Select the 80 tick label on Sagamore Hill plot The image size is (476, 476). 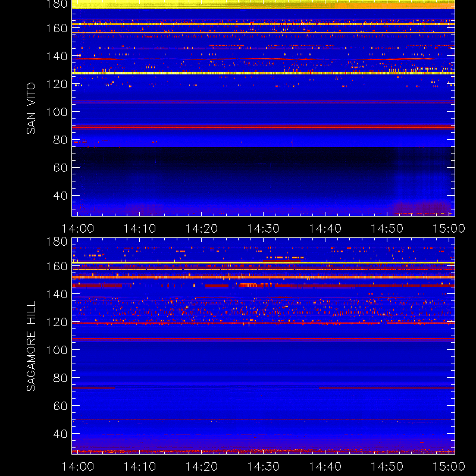coord(60,378)
